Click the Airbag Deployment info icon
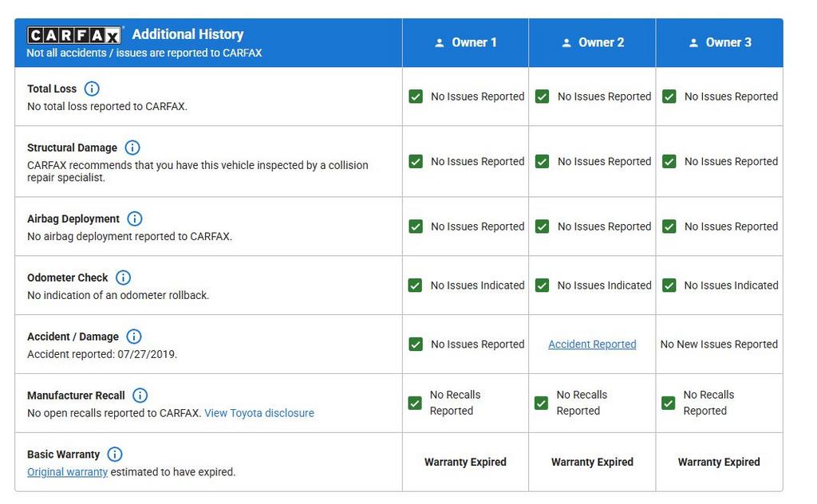This screenshot has height=504, width=817. pyautogui.click(x=135, y=219)
